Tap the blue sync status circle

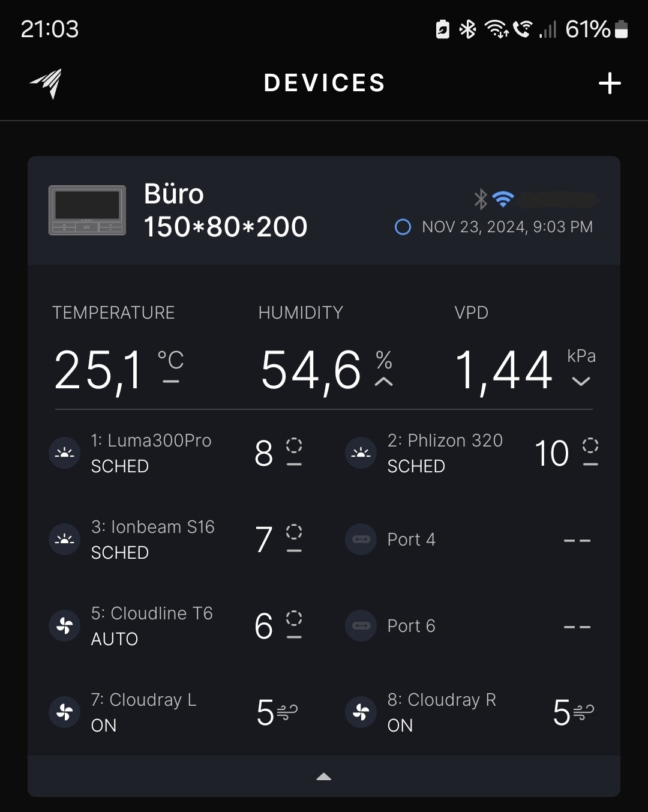[x=403, y=227]
